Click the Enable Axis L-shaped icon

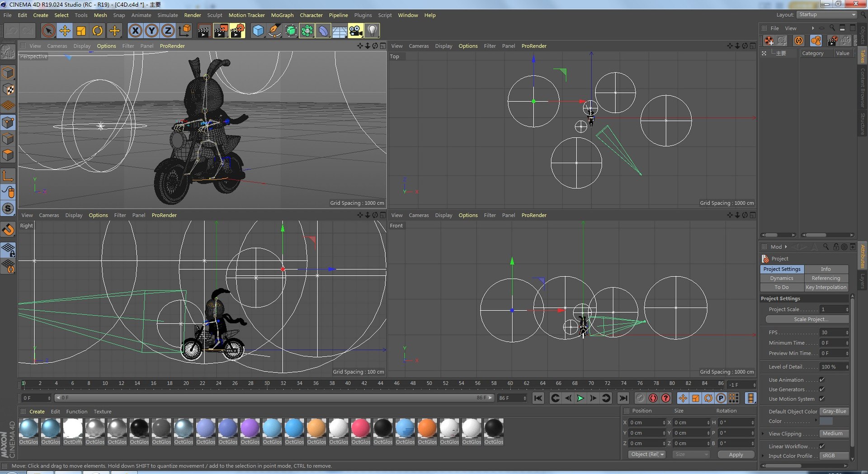(8, 175)
